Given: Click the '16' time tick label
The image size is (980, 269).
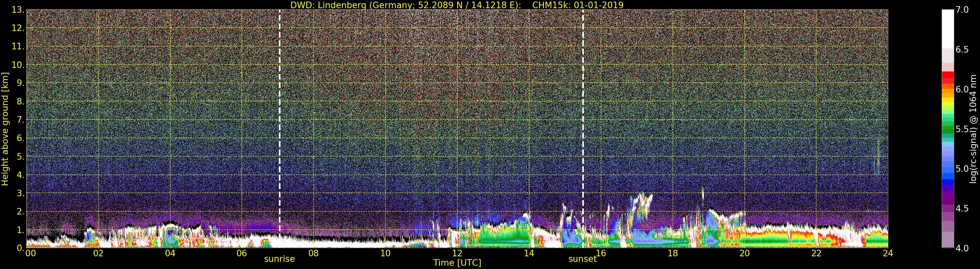Looking at the screenshot, I should click(x=601, y=253).
